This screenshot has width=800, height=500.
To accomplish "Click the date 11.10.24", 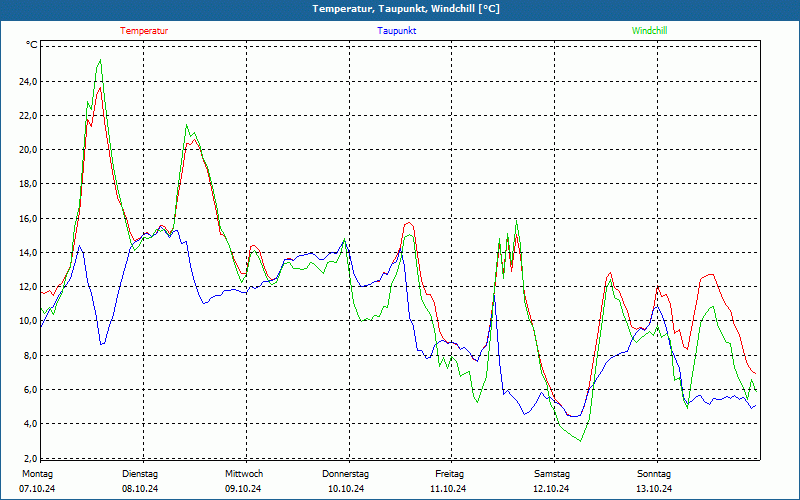I will pyautogui.click(x=448, y=489).
